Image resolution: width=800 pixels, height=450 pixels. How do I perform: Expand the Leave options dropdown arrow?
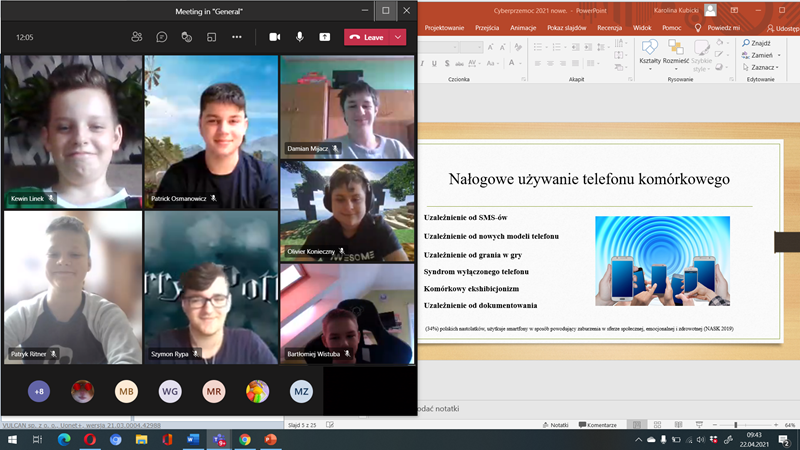point(399,37)
